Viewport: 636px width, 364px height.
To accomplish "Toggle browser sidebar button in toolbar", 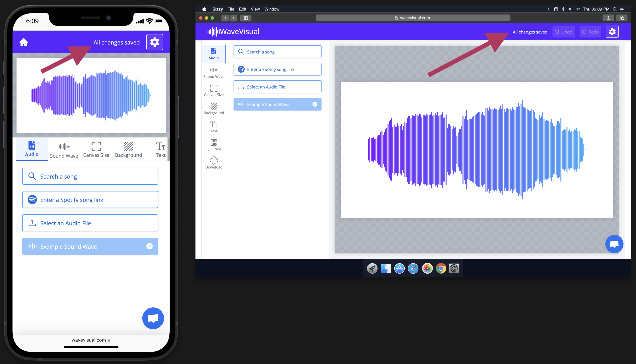I will (246, 18).
